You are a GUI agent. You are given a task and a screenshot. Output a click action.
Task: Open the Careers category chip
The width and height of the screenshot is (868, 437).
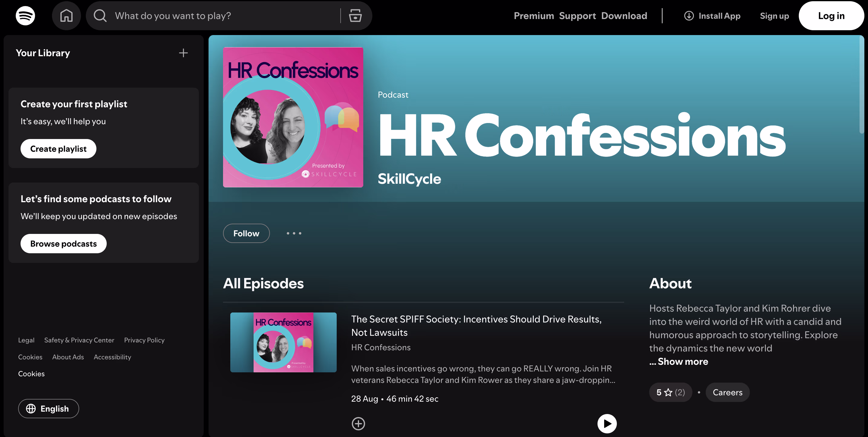click(727, 392)
